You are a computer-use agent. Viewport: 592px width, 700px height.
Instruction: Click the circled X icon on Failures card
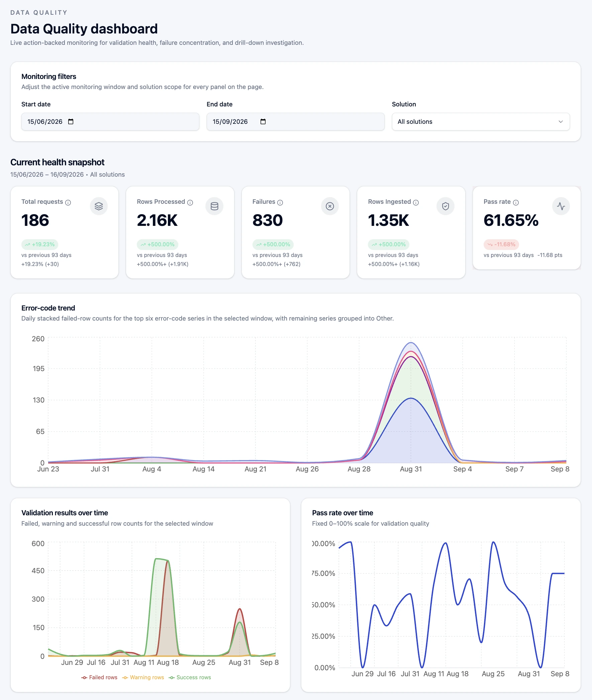click(x=330, y=206)
